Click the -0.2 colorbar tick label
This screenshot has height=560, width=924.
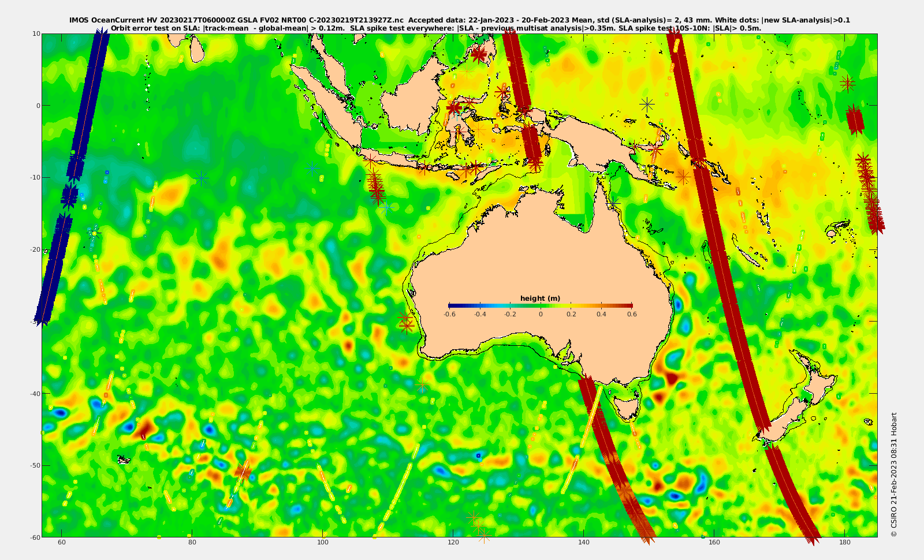click(511, 314)
